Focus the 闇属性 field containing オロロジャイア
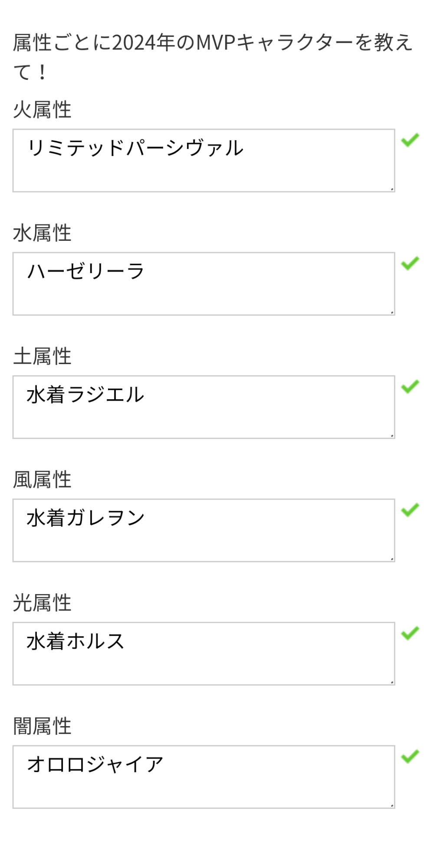This screenshot has height=868, width=447. 204,777
